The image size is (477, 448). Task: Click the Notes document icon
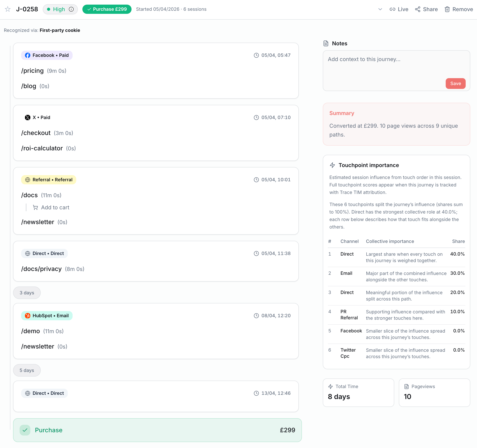pyautogui.click(x=326, y=43)
